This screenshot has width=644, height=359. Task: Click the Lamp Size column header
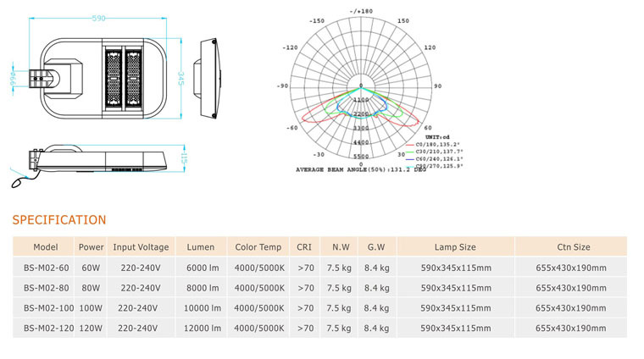tap(455, 247)
